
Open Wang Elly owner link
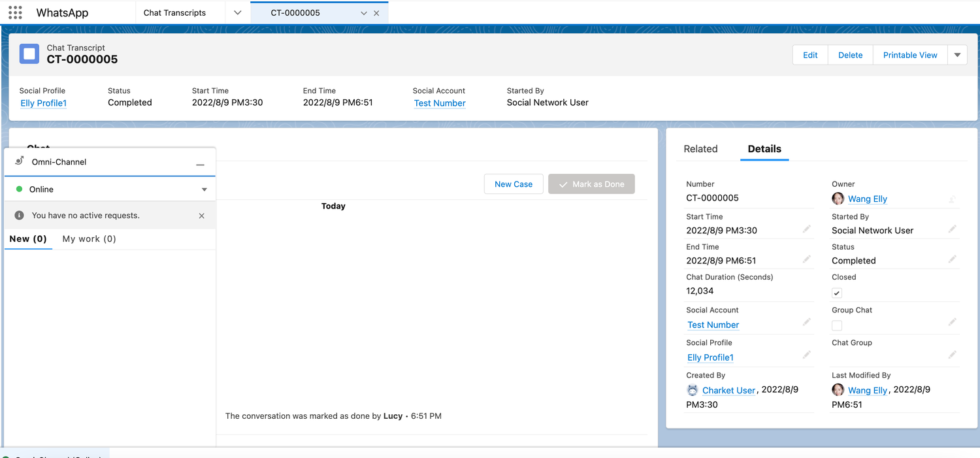point(868,199)
